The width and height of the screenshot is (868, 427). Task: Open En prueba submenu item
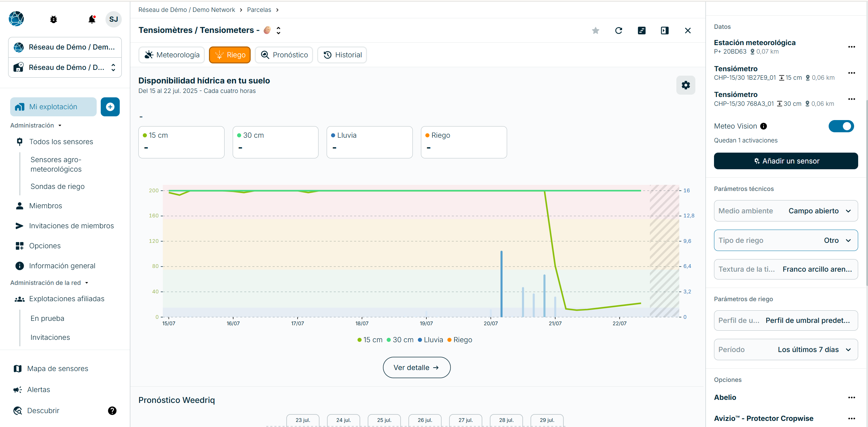(47, 318)
